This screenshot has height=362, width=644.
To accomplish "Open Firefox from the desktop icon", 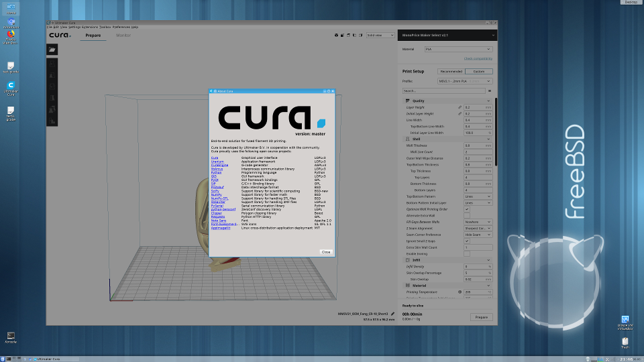I will [x=11, y=34].
